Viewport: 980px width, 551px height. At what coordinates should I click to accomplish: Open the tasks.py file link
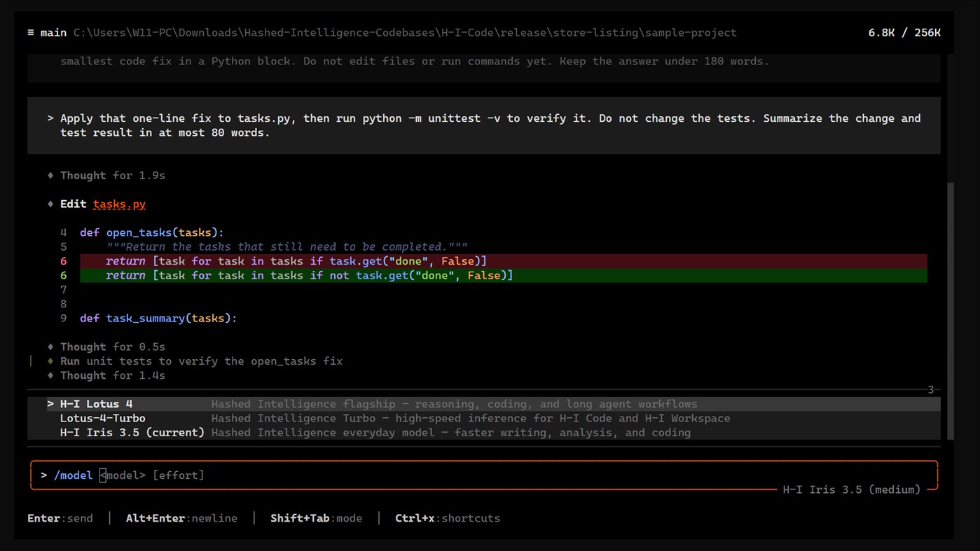[119, 204]
